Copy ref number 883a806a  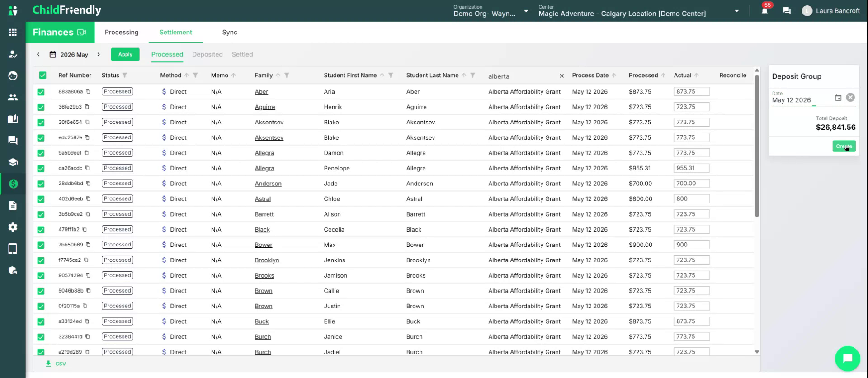click(x=88, y=91)
